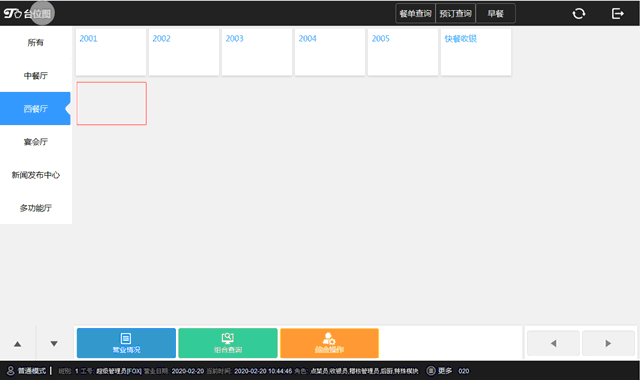The width and height of the screenshot is (640, 380).
Task: Click the 更多 more icon in status bar
Action: [x=431, y=371]
